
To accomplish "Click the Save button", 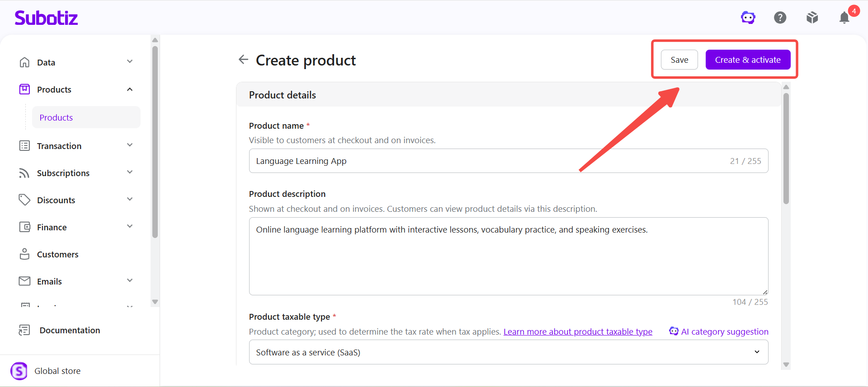I will pyautogui.click(x=679, y=60).
